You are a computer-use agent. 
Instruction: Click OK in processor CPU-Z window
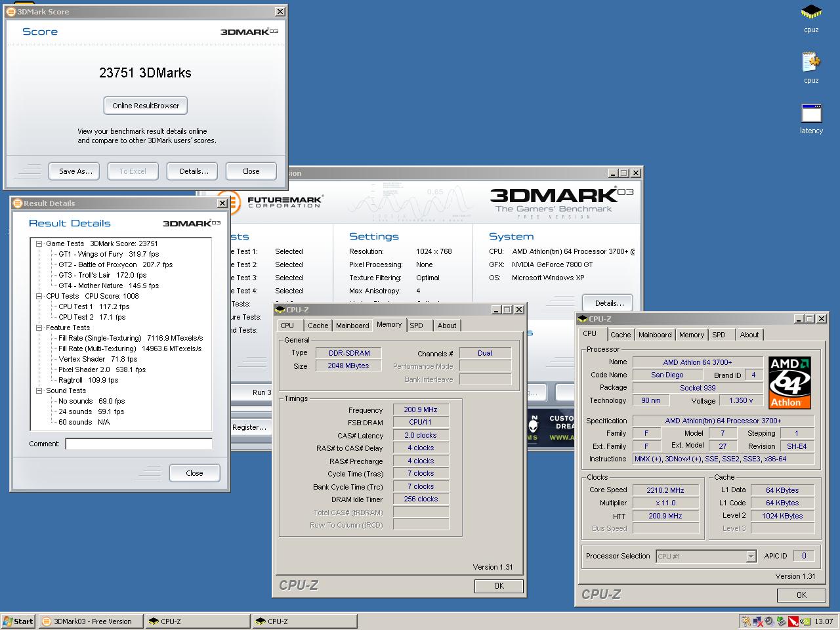(x=801, y=595)
